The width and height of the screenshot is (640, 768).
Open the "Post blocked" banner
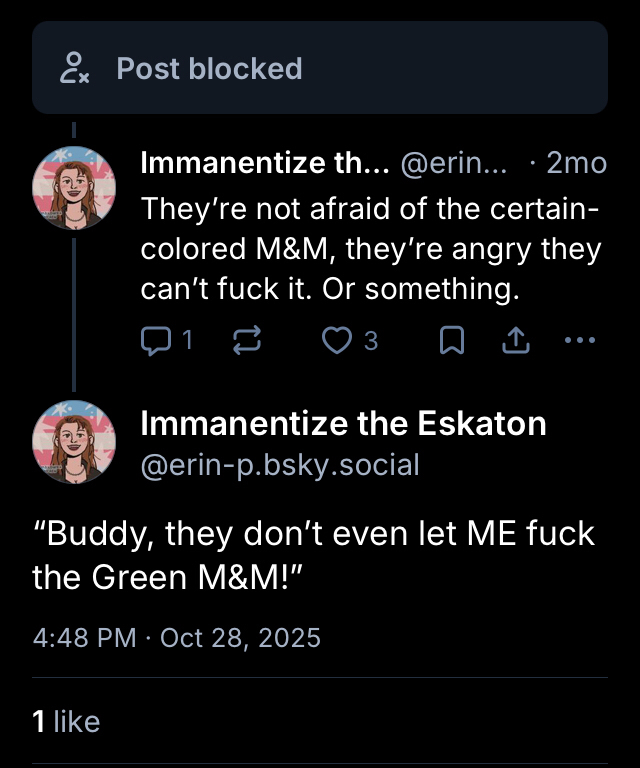[209, 69]
